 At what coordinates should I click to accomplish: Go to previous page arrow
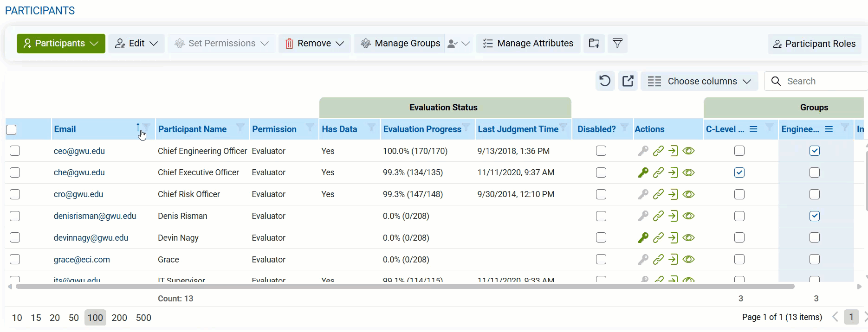tap(835, 317)
